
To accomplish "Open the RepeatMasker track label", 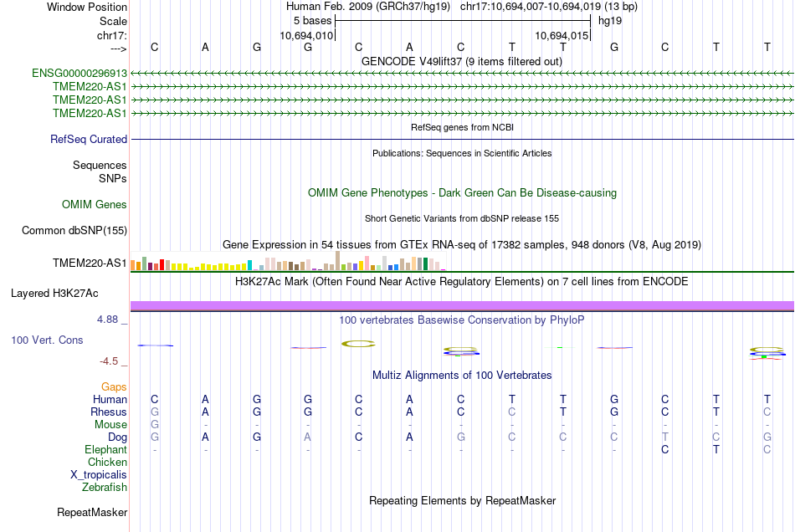I will click(92, 512).
